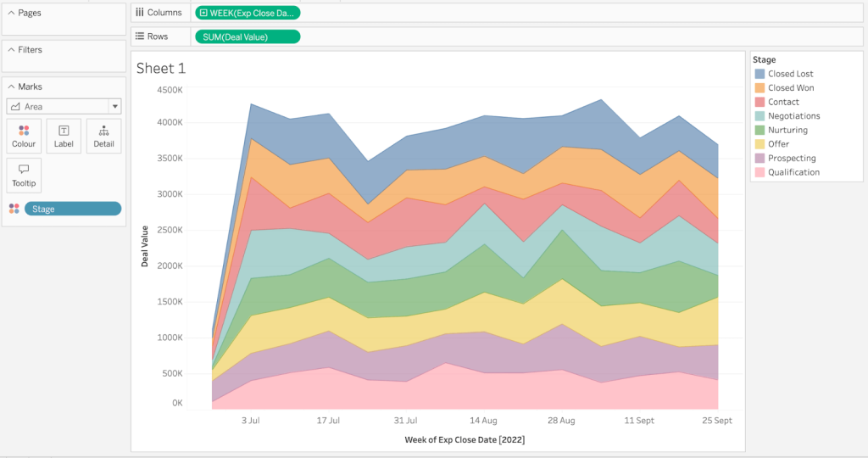This screenshot has width=868, height=458.
Task: Click the Negotiations legend colour swatch
Action: tap(759, 115)
